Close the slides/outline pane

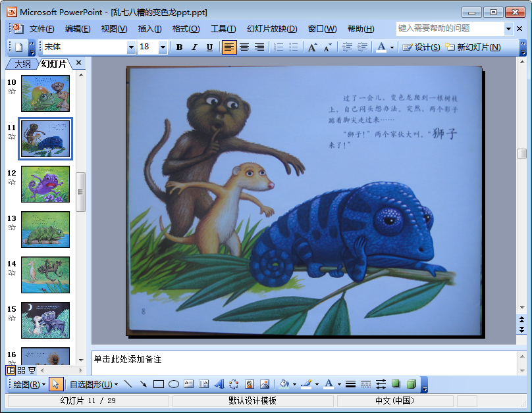coord(79,62)
